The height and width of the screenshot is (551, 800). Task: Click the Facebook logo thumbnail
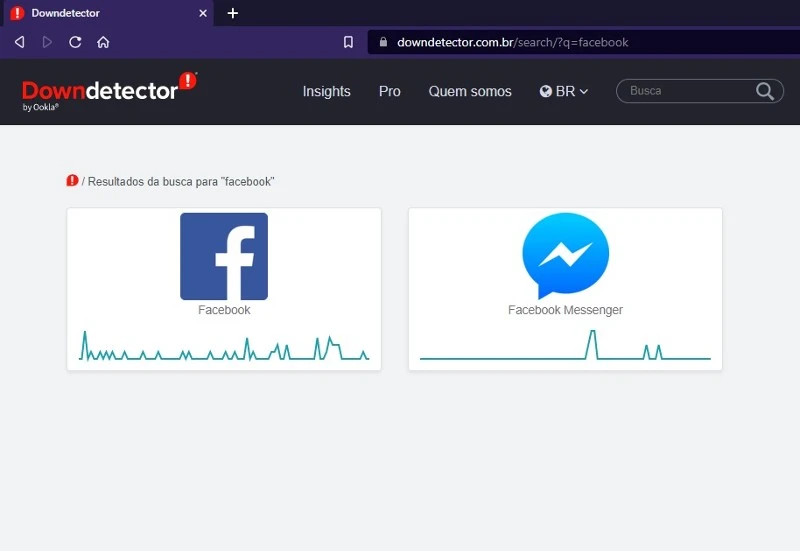pyautogui.click(x=224, y=256)
